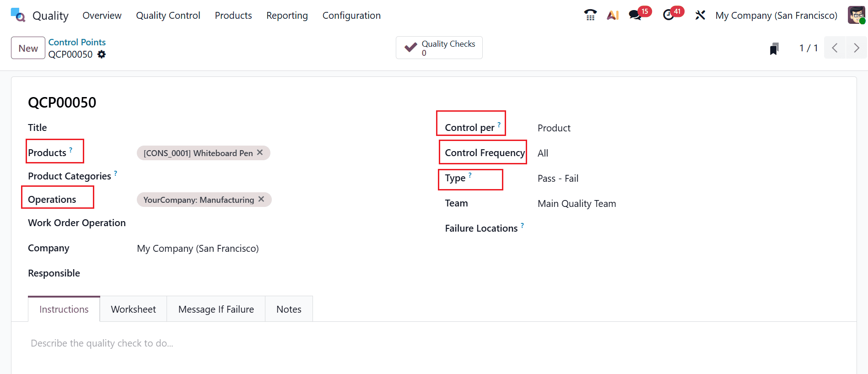Open the activities clock icon
Image resolution: width=868 pixels, height=374 pixels.
(x=669, y=15)
